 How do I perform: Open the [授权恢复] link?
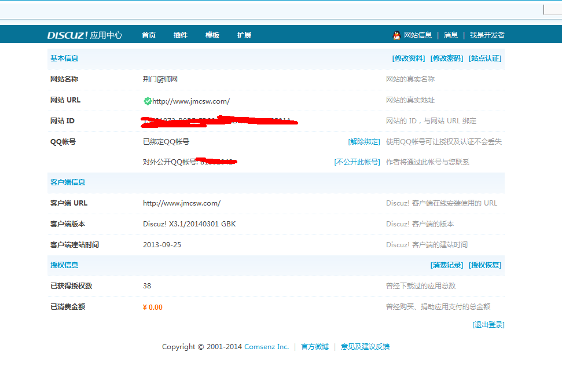[x=485, y=265]
